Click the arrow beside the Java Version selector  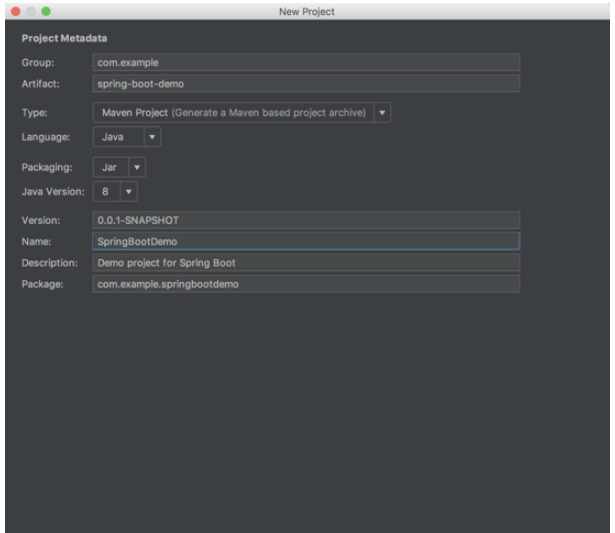129,192
